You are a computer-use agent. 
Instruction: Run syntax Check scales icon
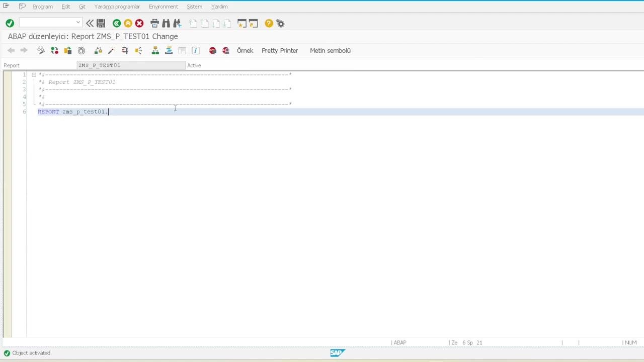[98, 50]
